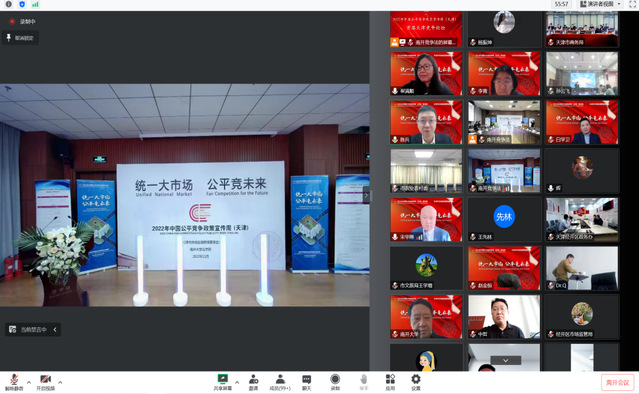Open the members list (99+) icon

click(x=280, y=382)
